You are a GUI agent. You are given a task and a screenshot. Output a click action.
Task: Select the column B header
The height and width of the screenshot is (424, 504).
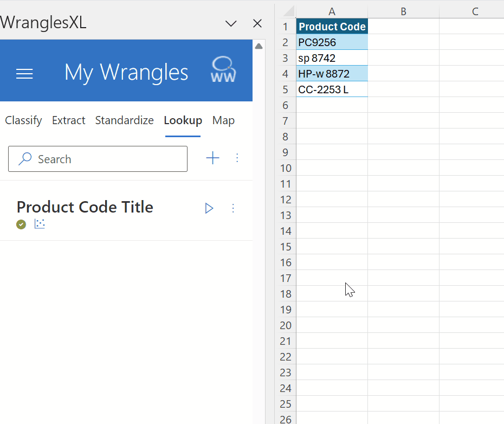403,11
